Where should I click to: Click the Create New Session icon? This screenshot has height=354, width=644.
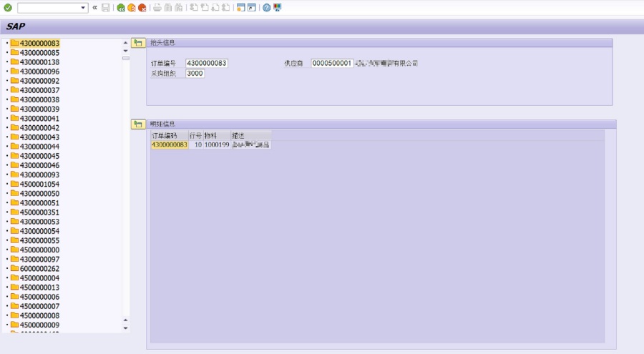(x=241, y=8)
